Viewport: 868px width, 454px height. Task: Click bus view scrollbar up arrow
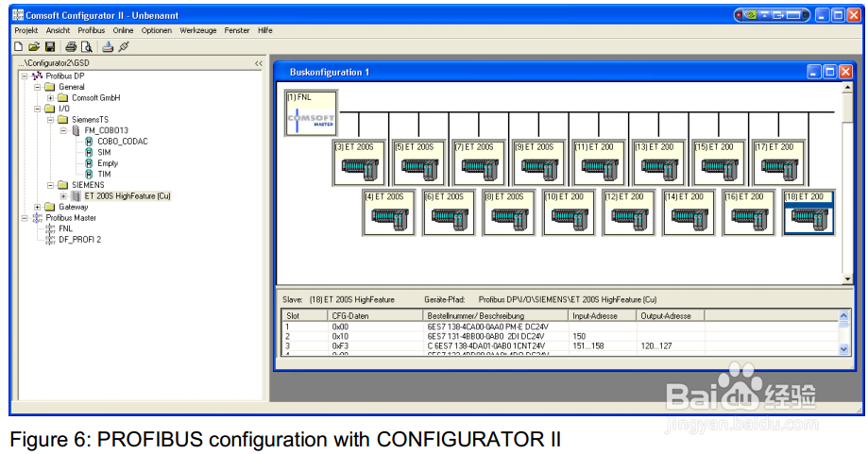[847, 88]
